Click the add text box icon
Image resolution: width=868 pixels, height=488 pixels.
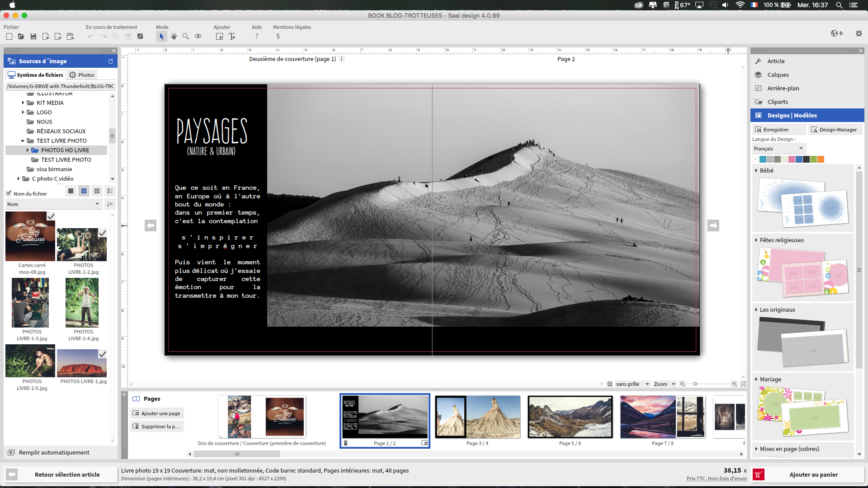coord(232,37)
